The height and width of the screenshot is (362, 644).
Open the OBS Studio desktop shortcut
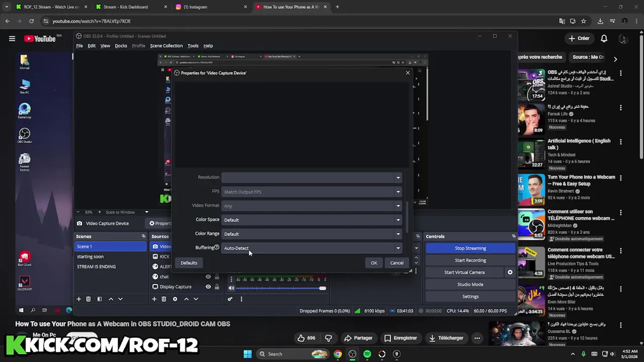pos(24,135)
